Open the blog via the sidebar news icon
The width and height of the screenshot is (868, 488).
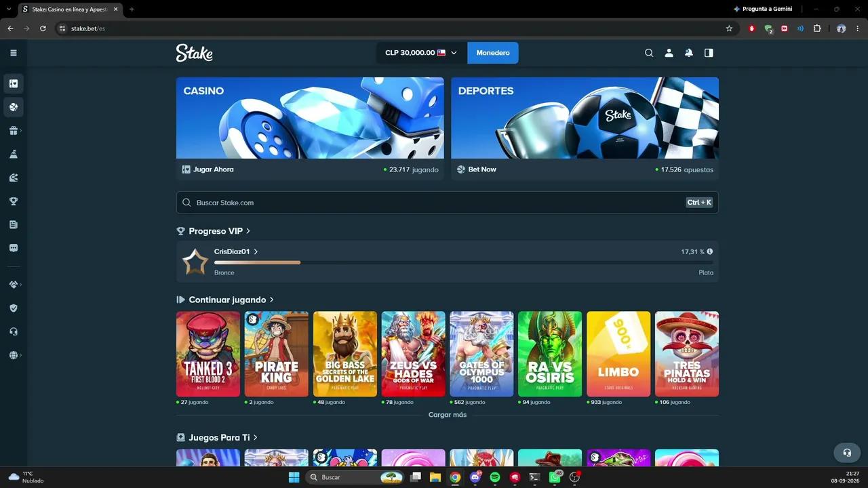(x=14, y=224)
